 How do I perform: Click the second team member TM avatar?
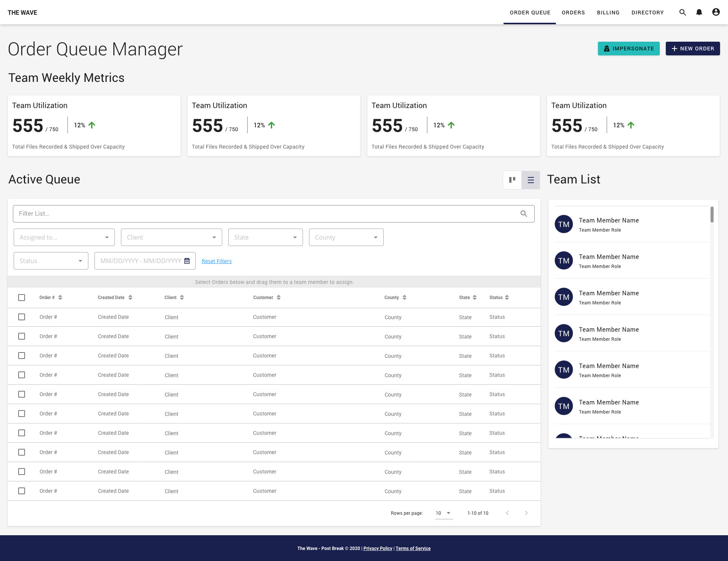(564, 260)
